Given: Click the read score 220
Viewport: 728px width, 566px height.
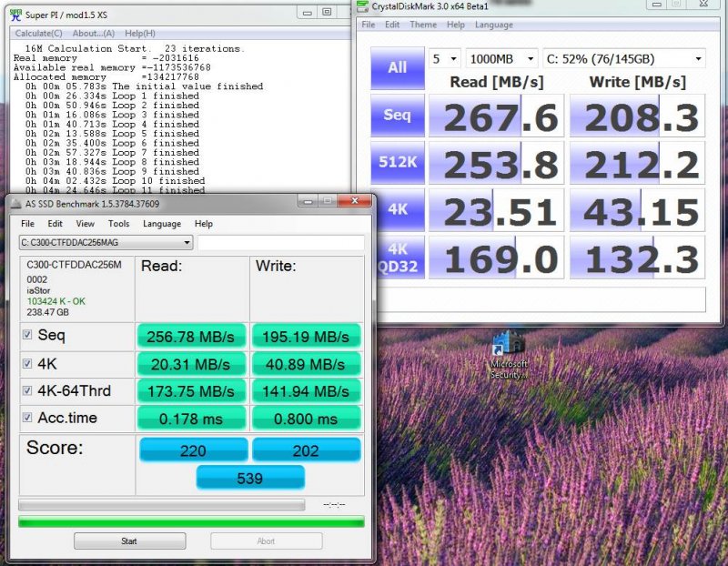Looking at the screenshot, I should (x=193, y=450).
